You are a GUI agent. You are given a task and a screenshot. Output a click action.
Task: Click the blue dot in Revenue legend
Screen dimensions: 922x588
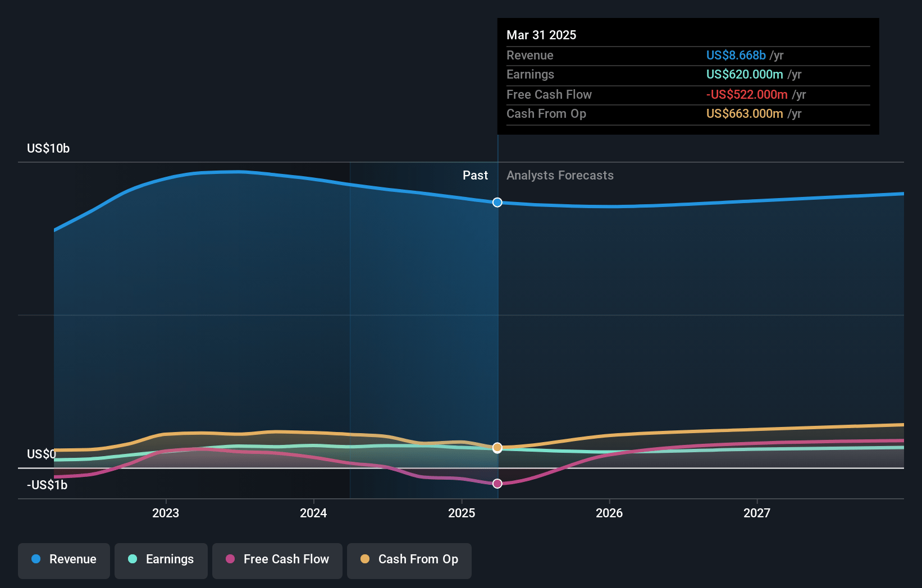click(x=36, y=559)
